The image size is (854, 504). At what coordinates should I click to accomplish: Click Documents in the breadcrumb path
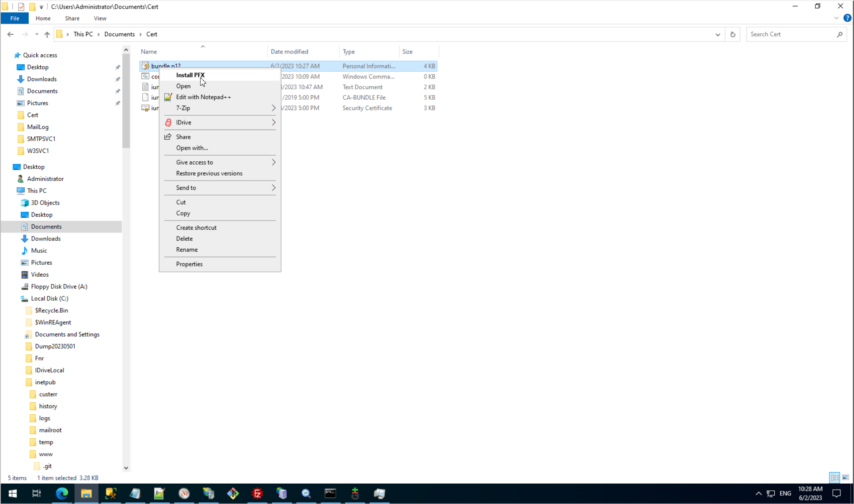[x=119, y=34]
